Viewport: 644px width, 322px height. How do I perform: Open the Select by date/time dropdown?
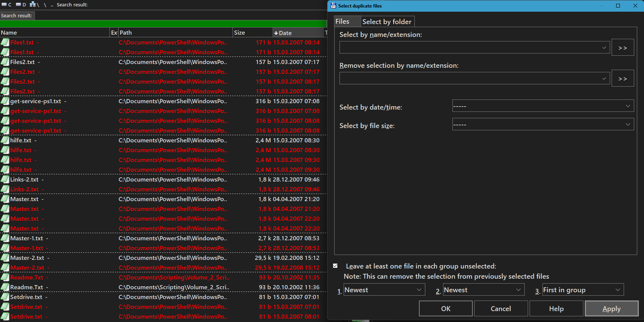click(x=543, y=106)
